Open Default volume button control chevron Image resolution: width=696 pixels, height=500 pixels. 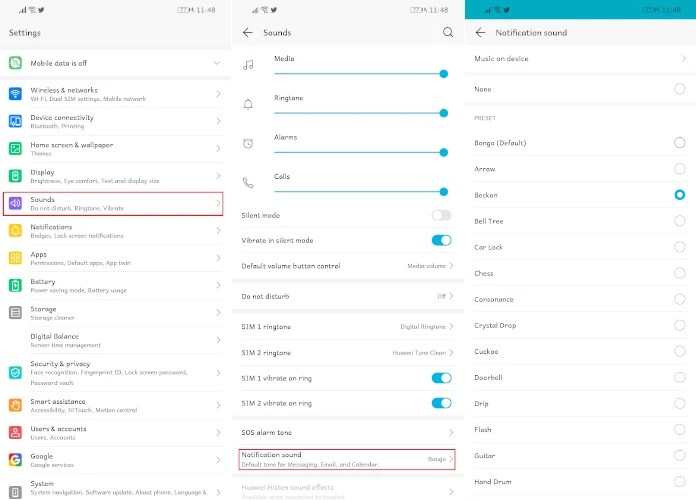[451, 266]
